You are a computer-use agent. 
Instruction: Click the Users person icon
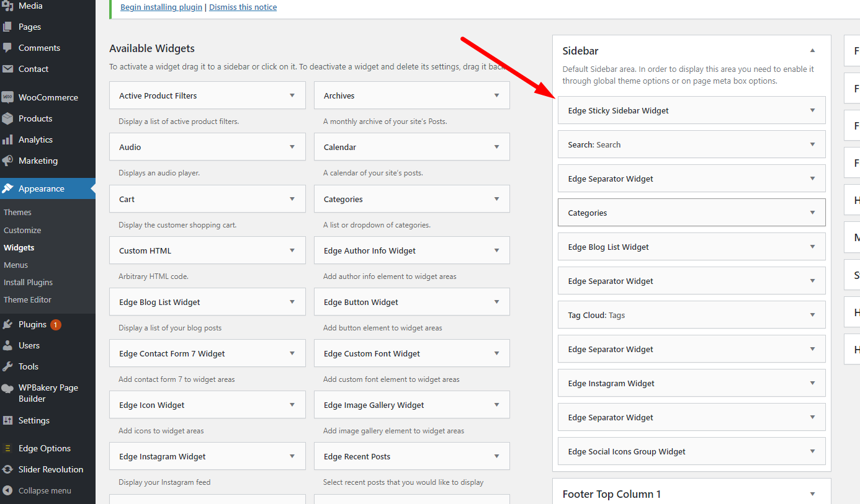[x=7, y=345]
